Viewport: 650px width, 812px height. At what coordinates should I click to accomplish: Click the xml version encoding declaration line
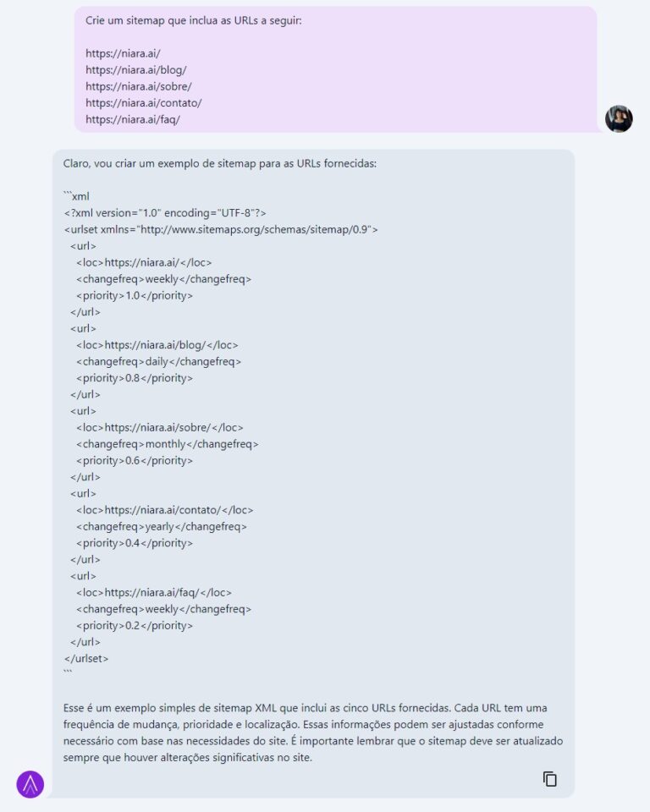point(165,213)
